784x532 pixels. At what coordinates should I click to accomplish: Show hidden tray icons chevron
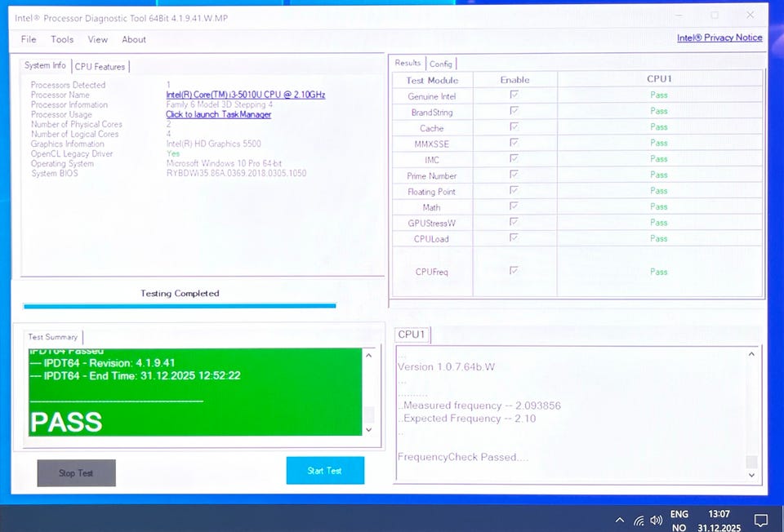pyautogui.click(x=620, y=520)
